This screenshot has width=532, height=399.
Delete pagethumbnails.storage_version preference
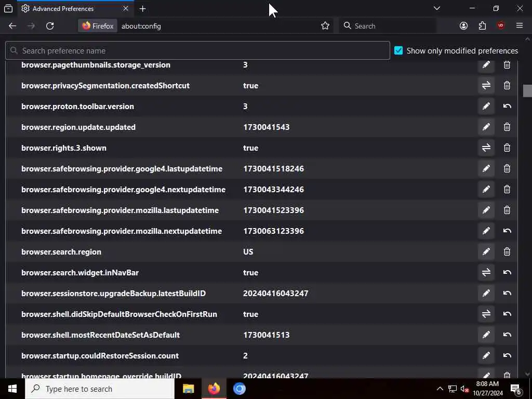(507, 65)
